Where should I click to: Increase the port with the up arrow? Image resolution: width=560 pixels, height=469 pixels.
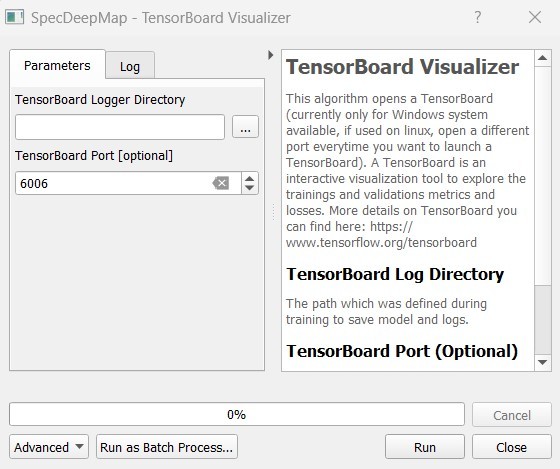click(x=250, y=179)
